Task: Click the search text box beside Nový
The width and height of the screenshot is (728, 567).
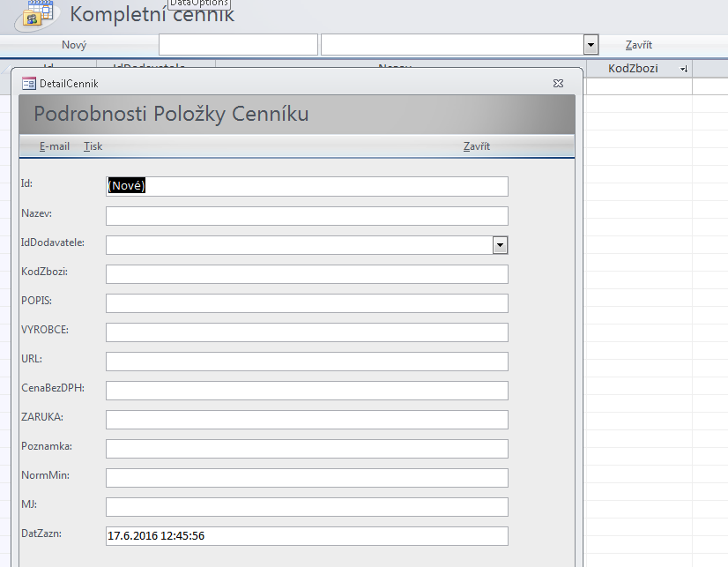Action: (237, 45)
